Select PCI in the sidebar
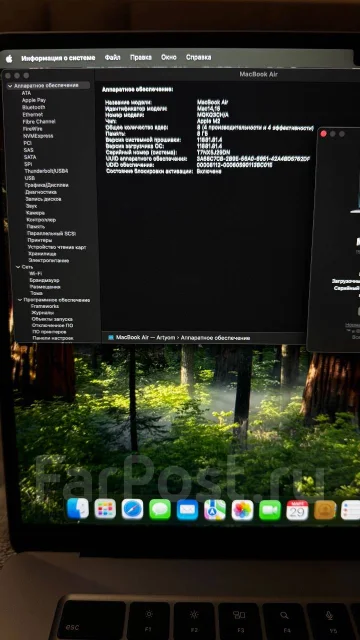 (27, 143)
